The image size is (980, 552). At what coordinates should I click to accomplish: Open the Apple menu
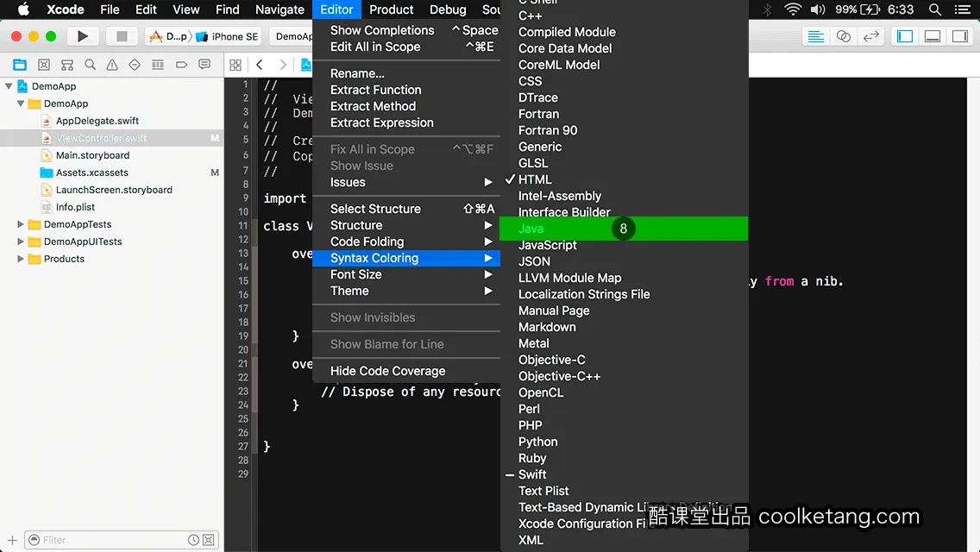coord(23,9)
